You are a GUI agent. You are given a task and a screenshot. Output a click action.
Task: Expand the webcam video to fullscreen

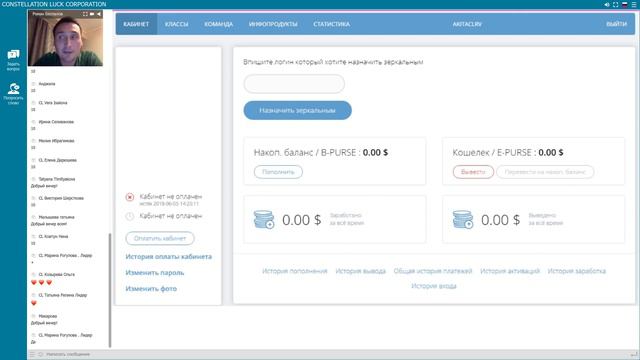(x=85, y=14)
